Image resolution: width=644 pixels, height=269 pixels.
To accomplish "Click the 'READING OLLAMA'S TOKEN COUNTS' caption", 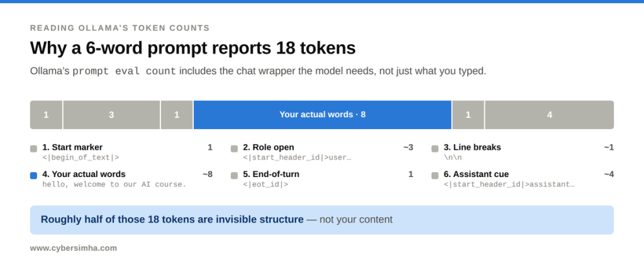I will [x=120, y=28].
